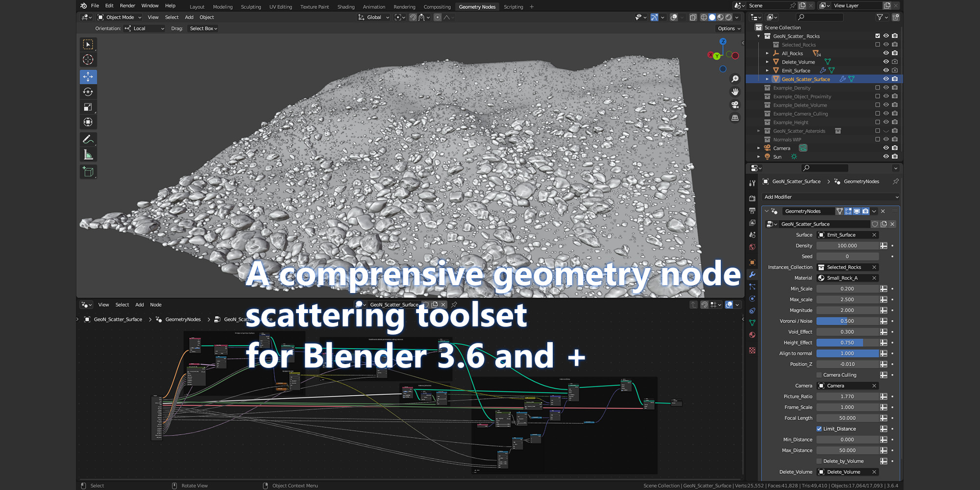Viewport: 980px width, 490px height.
Task: Toggle the camera view icon
Action: coord(735,105)
